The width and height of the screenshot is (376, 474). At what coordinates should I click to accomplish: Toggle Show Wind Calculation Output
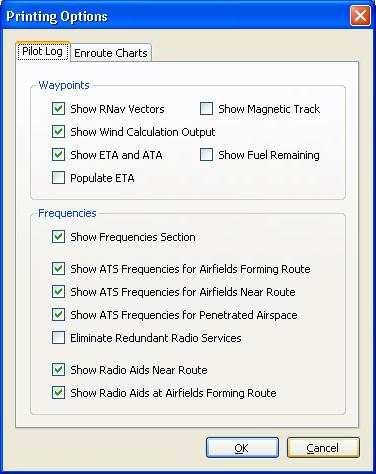coord(58,132)
